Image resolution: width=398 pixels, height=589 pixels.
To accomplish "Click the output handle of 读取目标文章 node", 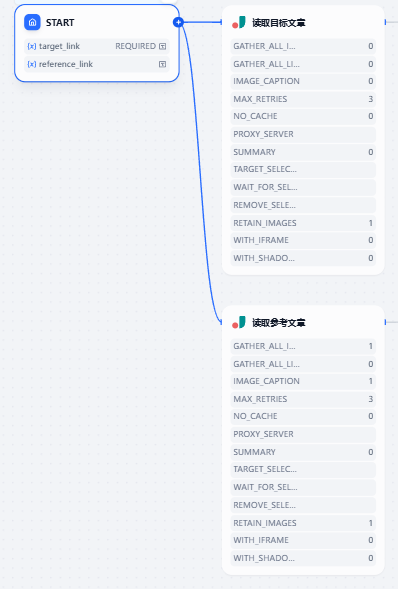I will [385, 23].
